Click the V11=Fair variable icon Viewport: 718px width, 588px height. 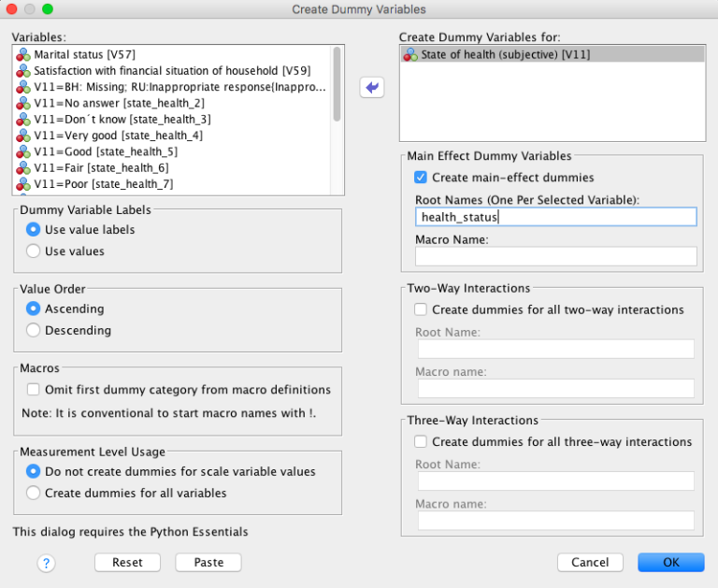pyautogui.click(x=23, y=167)
